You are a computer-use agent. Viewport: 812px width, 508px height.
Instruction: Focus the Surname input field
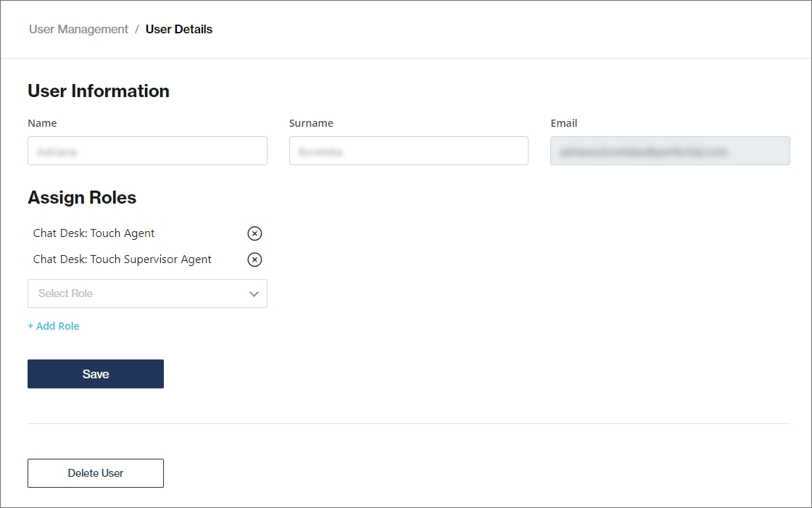click(409, 151)
